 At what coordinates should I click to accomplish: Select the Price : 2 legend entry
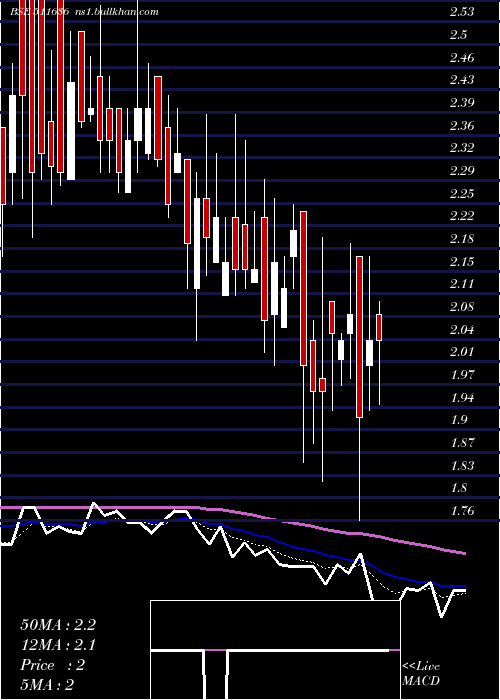pyautogui.click(x=53, y=665)
